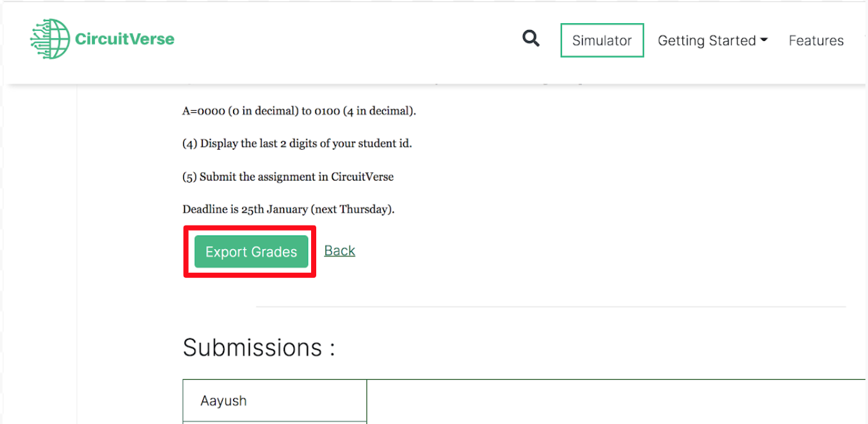This screenshot has width=868, height=424.
Task: Select Aayush in the submissions table
Action: 223,401
